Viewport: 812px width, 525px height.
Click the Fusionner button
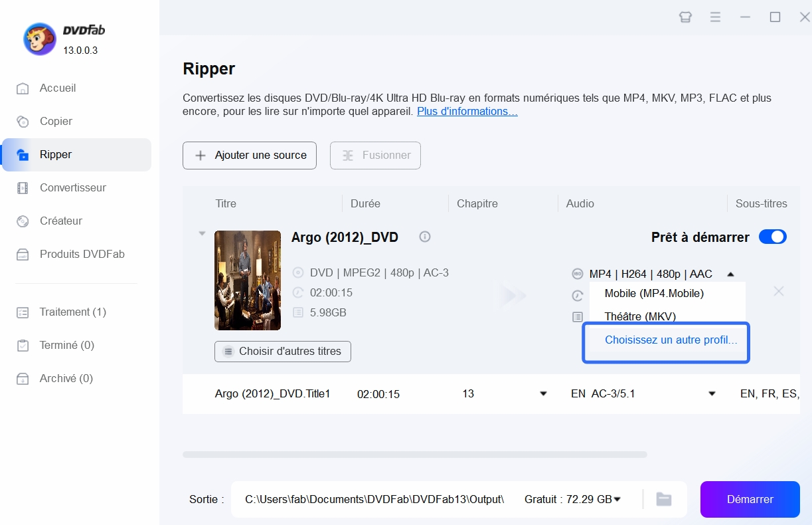(x=375, y=155)
